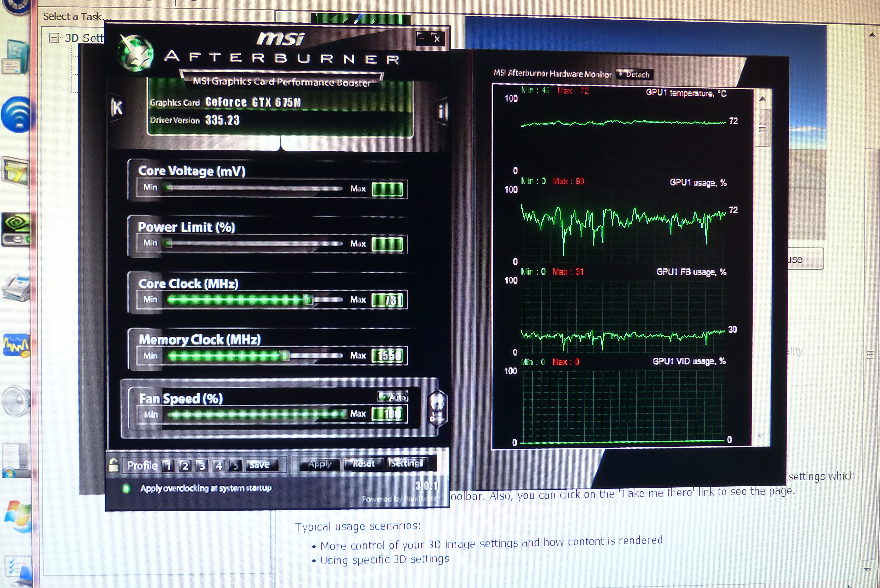Close the MSI Afterburner window
The image size is (880, 588).
pyautogui.click(x=437, y=39)
